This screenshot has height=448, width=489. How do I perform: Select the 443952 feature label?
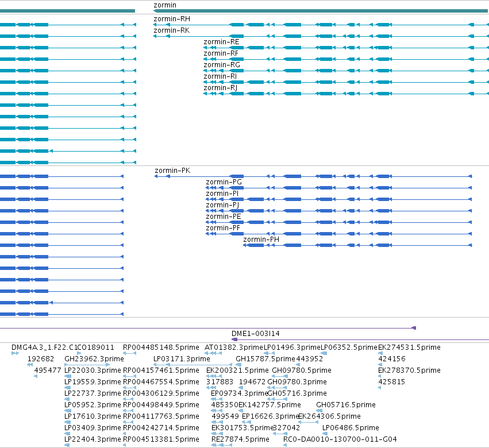(x=309, y=359)
